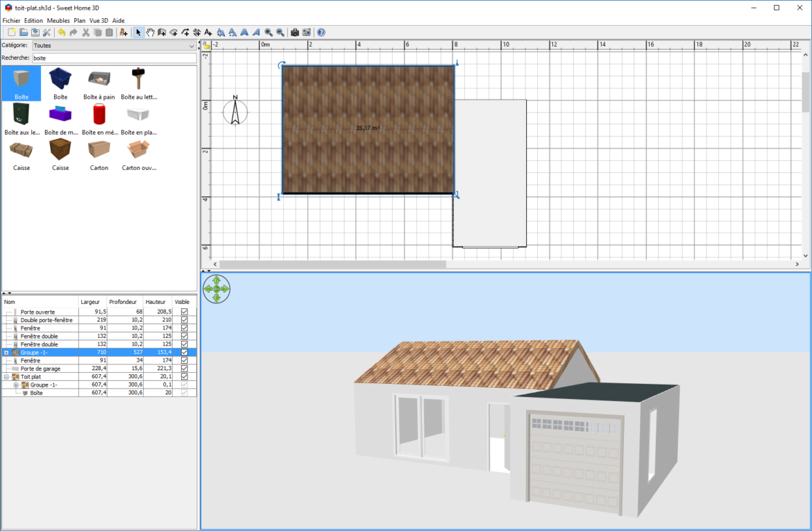Open the Sweet Home 3D help

tap(321, 32)
